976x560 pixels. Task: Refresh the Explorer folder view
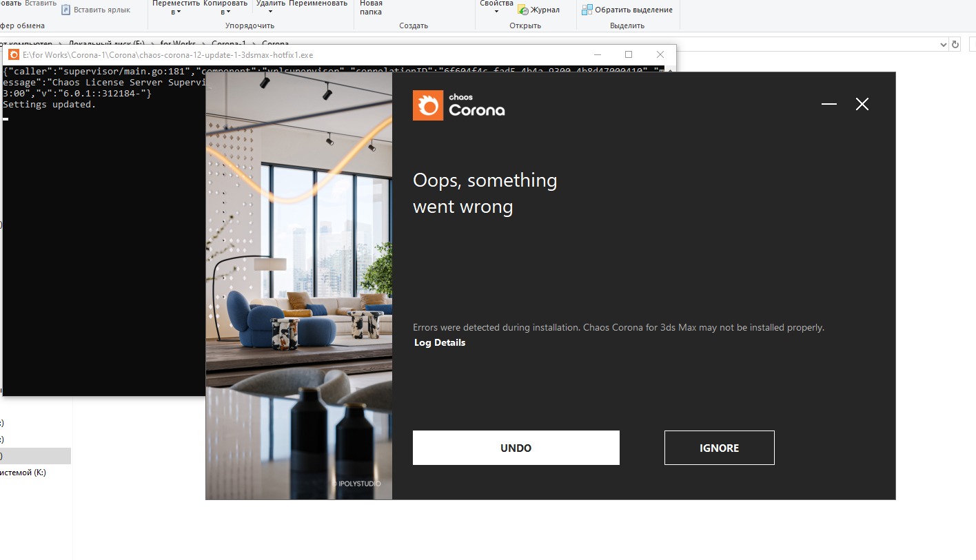point(955,44)
